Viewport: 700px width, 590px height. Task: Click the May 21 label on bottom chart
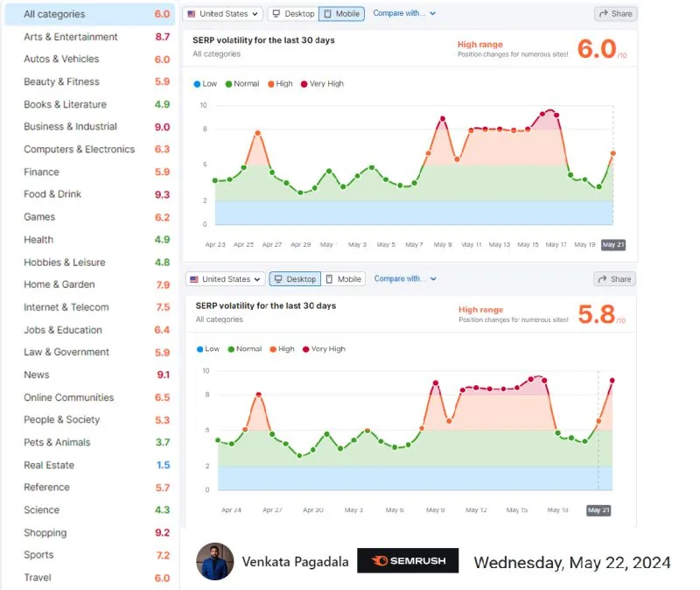tap(598, 510)
